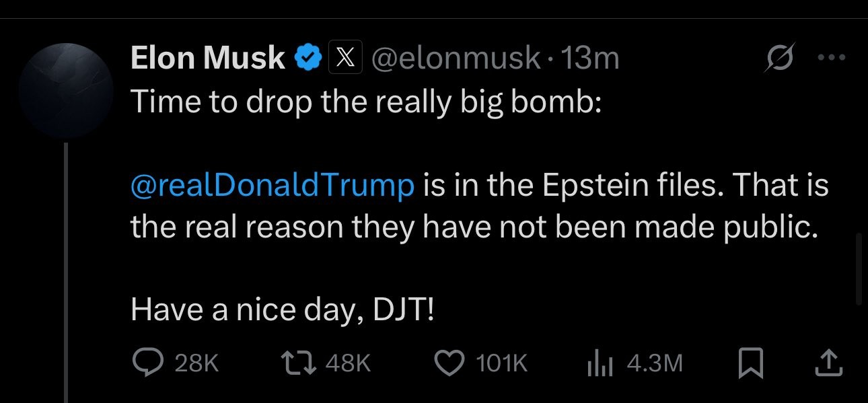Click the Grok slashed-circle icon

coord(780,59)
